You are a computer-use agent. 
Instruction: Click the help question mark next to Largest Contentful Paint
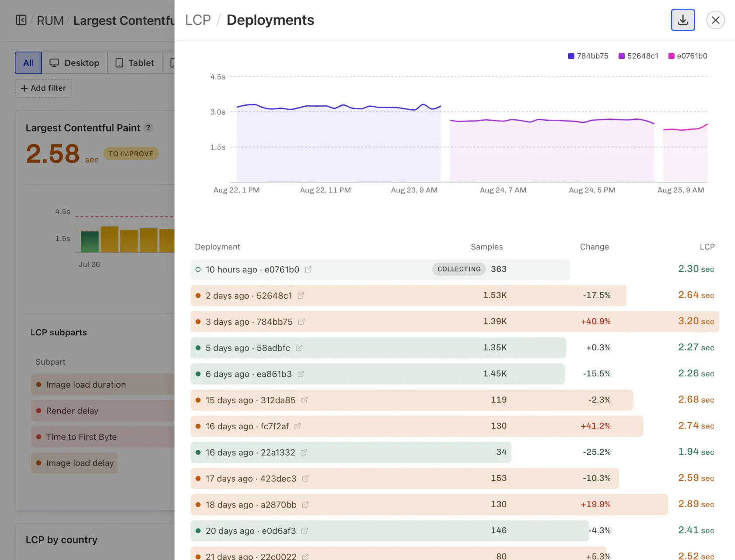[x=148, y=128]
